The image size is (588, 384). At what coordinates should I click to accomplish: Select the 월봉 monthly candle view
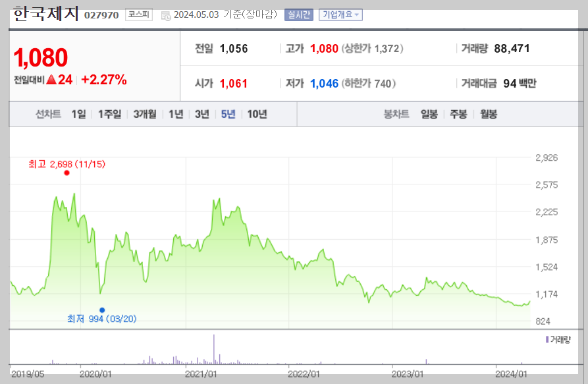(x=487, y=114)
